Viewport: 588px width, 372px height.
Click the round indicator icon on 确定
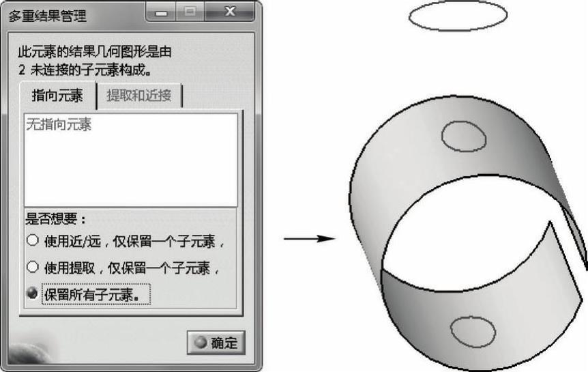click(201, 342)
